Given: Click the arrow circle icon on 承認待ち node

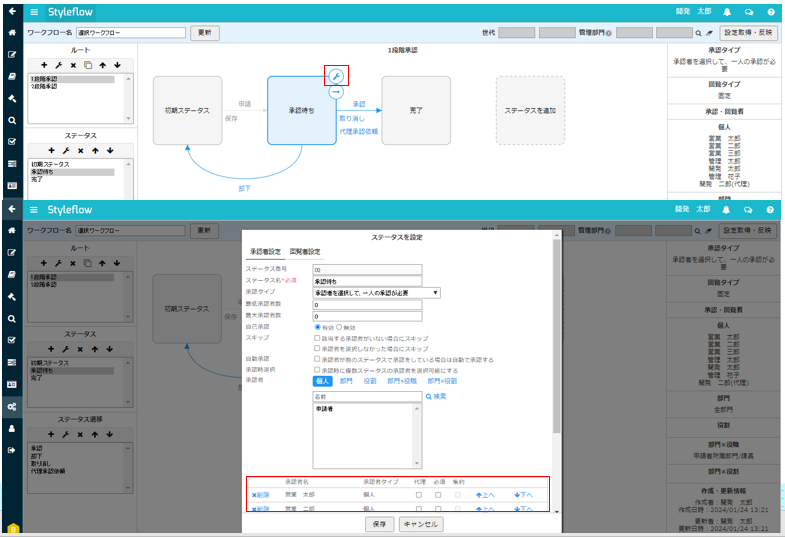Looking at the screenshot, I should (336, 92).
